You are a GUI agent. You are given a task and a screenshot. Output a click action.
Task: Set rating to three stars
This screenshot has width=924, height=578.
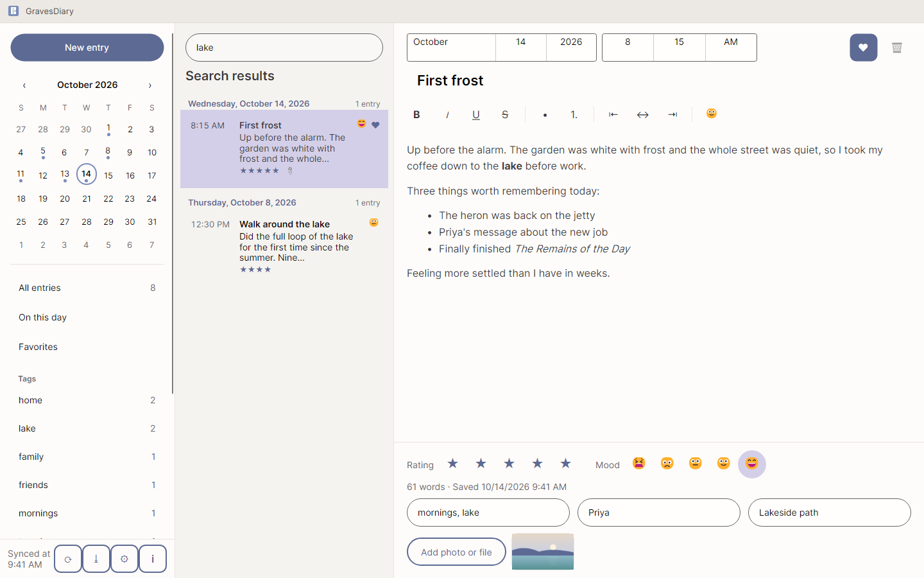509,464
